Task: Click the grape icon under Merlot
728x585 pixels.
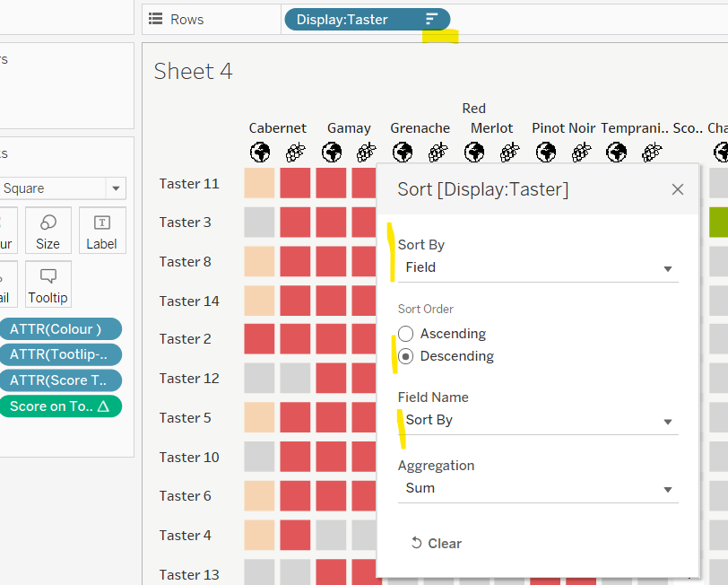Action: click(x=509, y=153)
